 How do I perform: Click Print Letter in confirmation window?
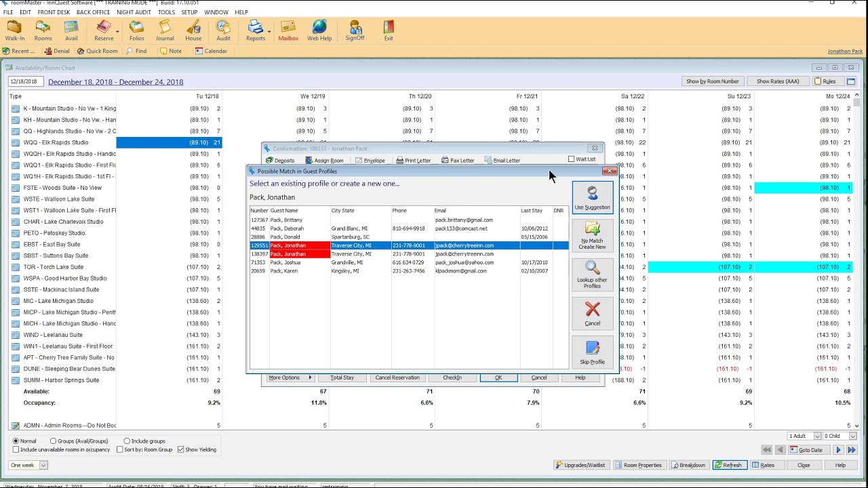(x=413, y=161)
